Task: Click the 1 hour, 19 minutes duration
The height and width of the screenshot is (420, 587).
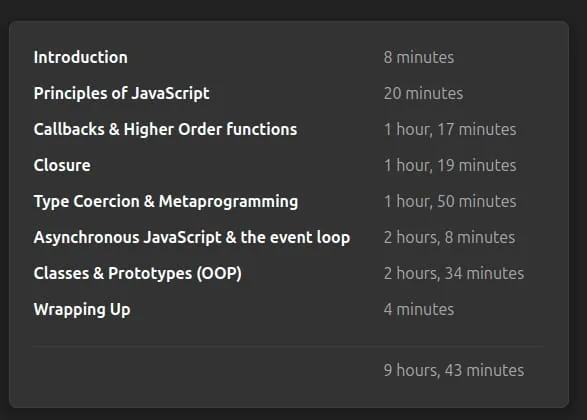Action: pos(450,165)
